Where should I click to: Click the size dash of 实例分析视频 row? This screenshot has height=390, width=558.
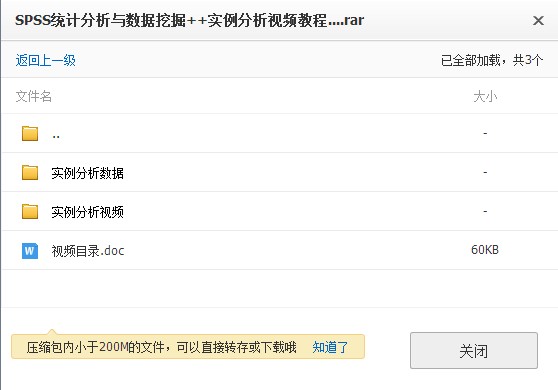[x=485, y=211]
